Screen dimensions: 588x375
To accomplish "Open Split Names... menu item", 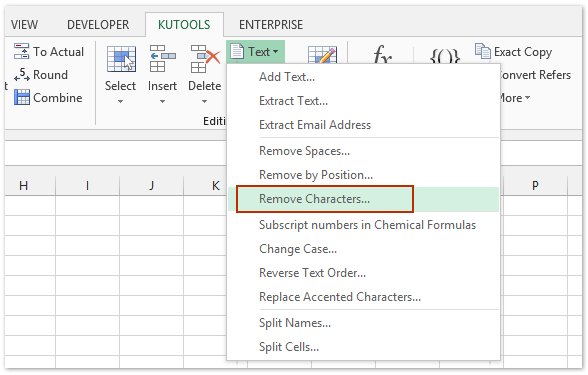I will click(x=363, y=323).
